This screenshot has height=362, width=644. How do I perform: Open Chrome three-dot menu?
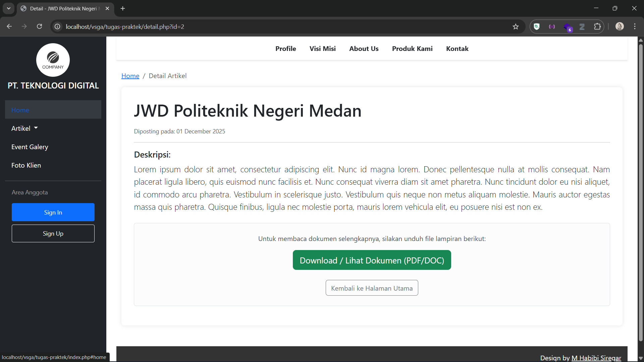635,26
